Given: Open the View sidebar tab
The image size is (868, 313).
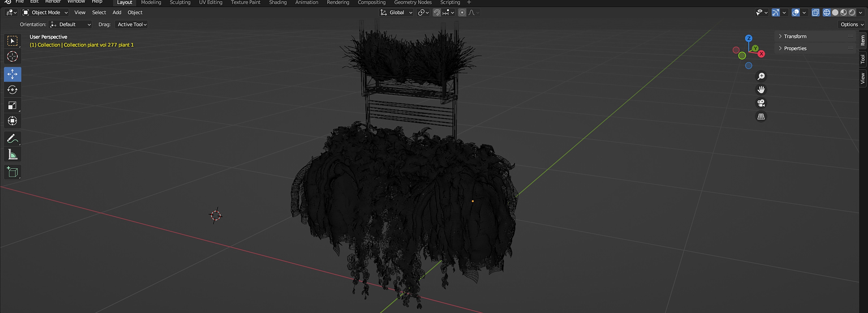Looking at the screenshot, I should (x=863, y=78).
